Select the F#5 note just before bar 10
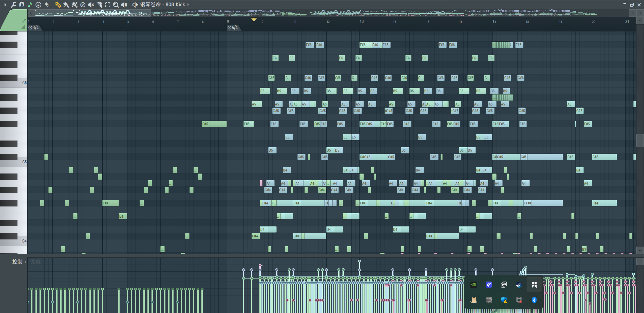Image resolution: width=644 pixels, height=313 pixels. (249, 124)
